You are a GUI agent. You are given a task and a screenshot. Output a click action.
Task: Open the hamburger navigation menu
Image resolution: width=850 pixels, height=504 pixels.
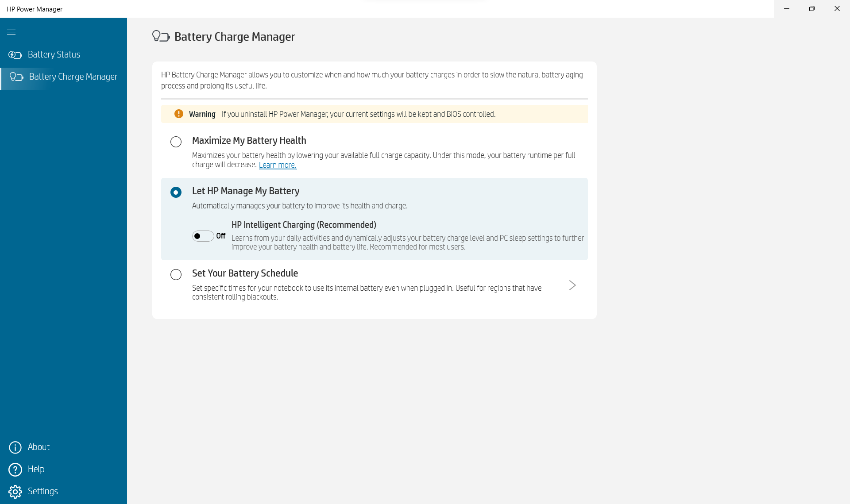[12, 32]
